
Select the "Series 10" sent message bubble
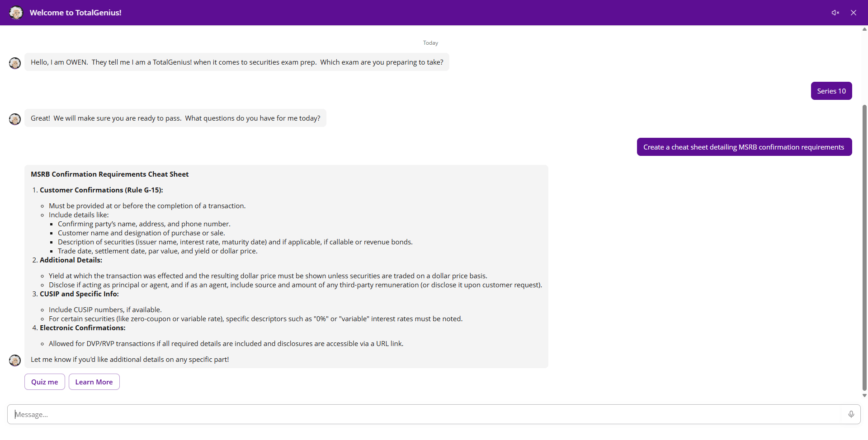(831, 91)
